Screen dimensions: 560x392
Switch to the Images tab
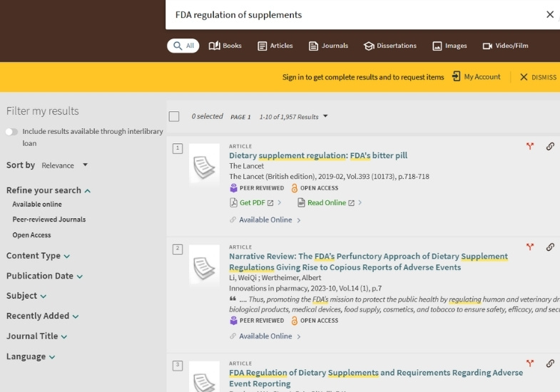click(x=449, y=46)
